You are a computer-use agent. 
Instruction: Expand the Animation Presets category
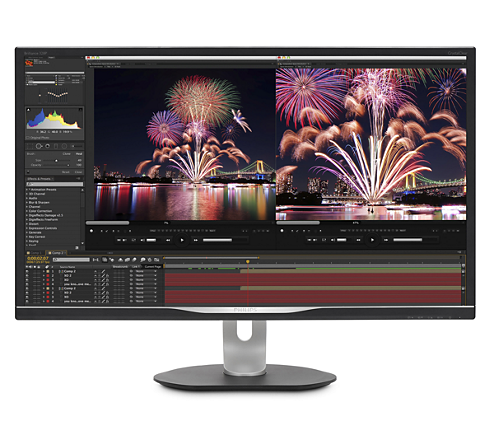coord(27,189)
